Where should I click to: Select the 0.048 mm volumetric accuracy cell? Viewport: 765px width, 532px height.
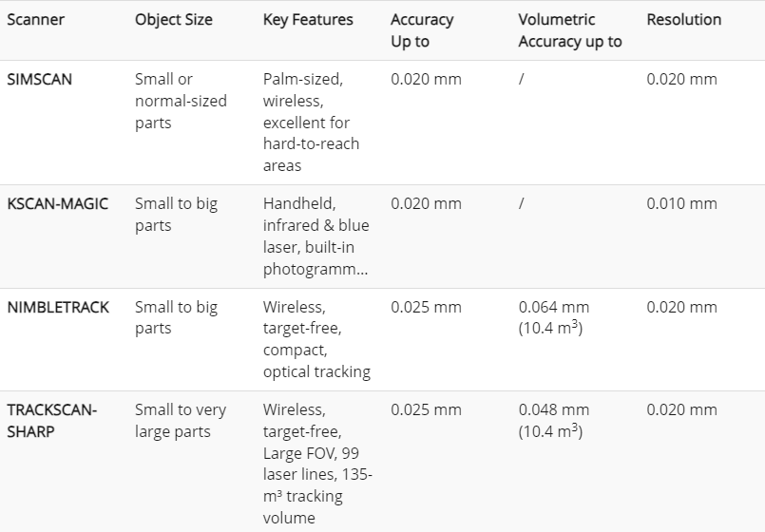(x=554, y=420)
